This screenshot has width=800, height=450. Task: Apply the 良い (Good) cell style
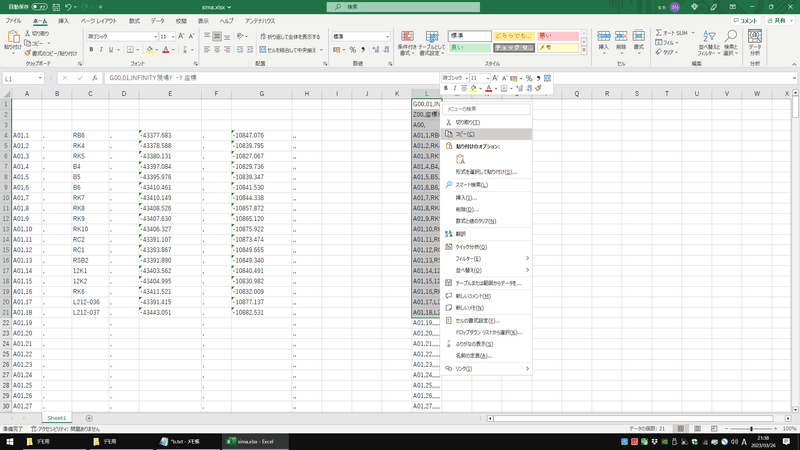coord(469,47)
